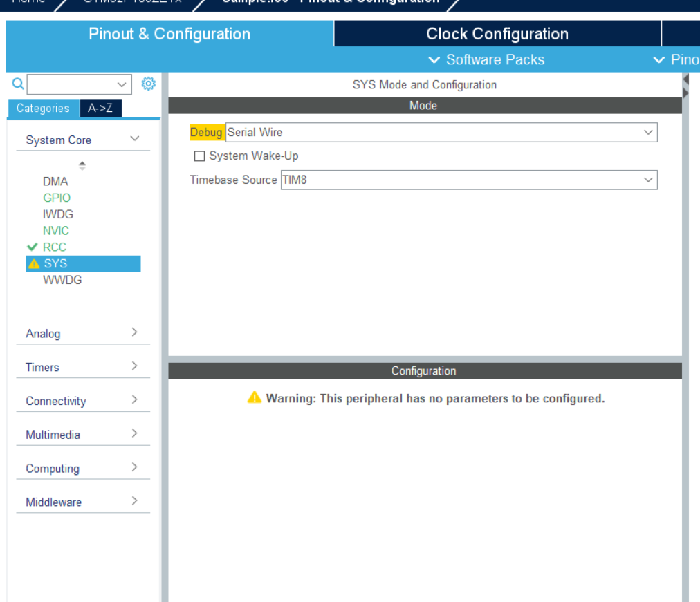This screenshot has width=700, height=602.
Task: Switch to Clock Configuration tab
Action: click(x=497, y=34)
